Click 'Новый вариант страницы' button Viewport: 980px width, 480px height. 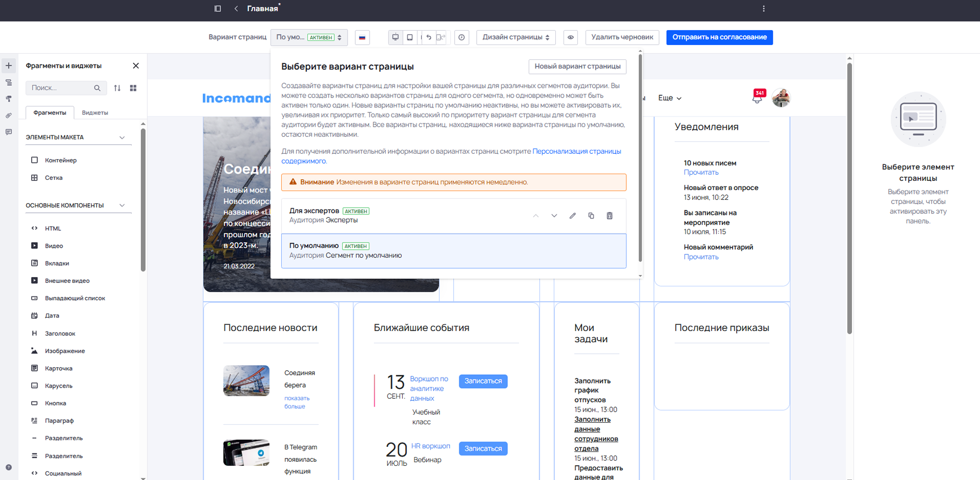tap(577, 66)
